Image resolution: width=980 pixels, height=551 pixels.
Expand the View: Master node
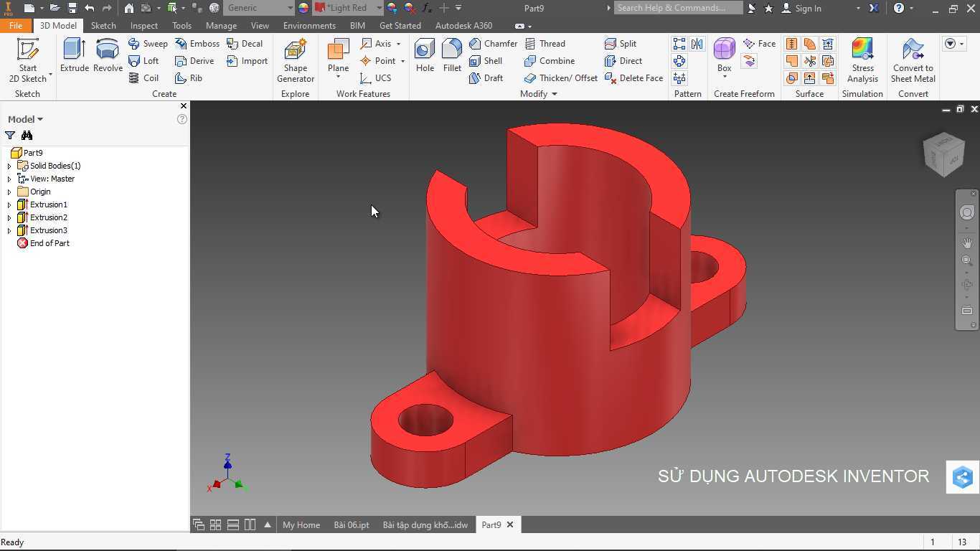point(9,179)
